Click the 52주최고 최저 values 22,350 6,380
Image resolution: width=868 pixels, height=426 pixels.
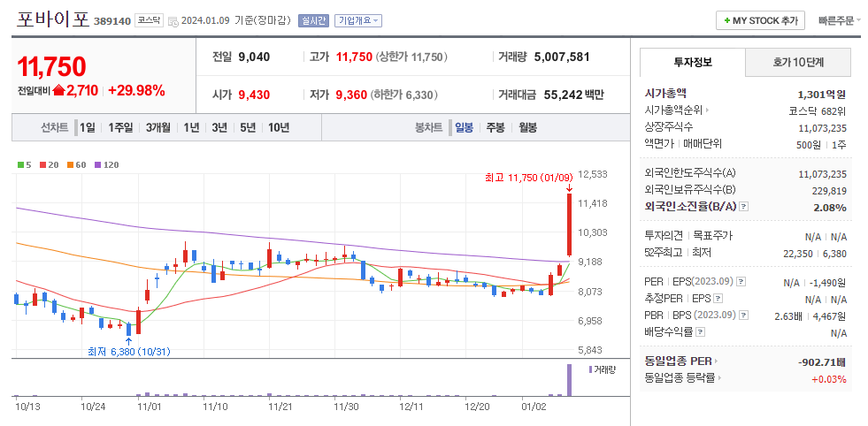[814, 254]
